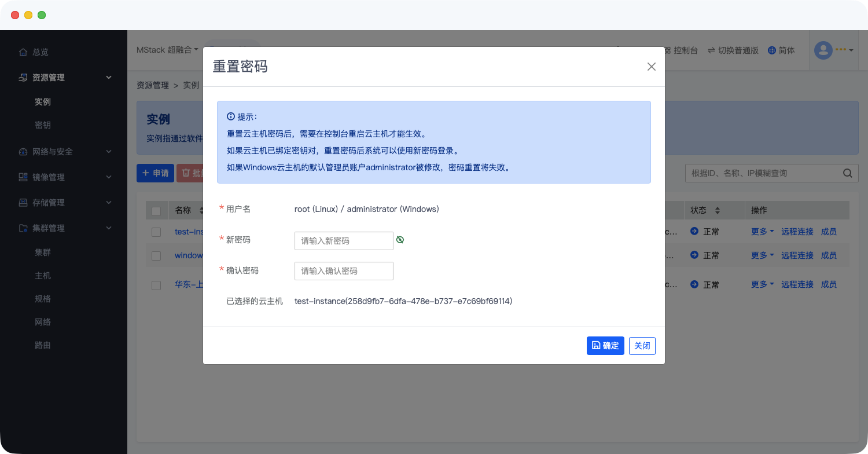Go to the Hosts sidebar menu item
868x454 pixels.
click(43, 276)
